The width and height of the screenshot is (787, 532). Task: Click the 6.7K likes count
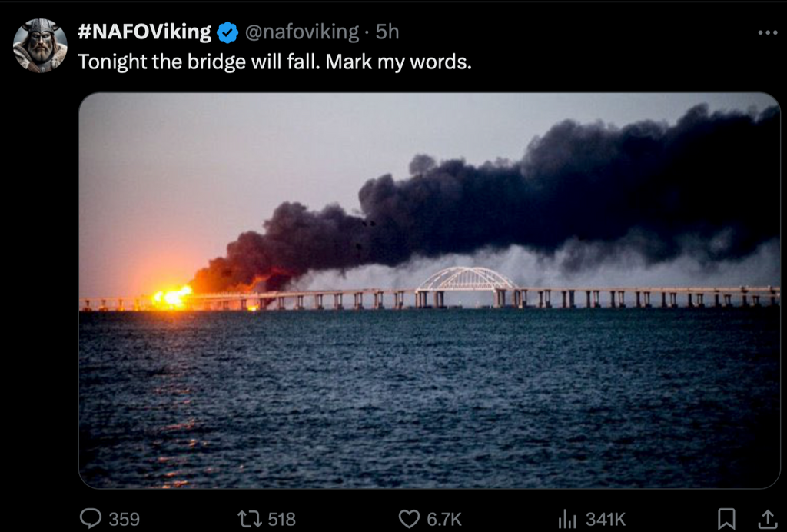click(x=443, y=519)
